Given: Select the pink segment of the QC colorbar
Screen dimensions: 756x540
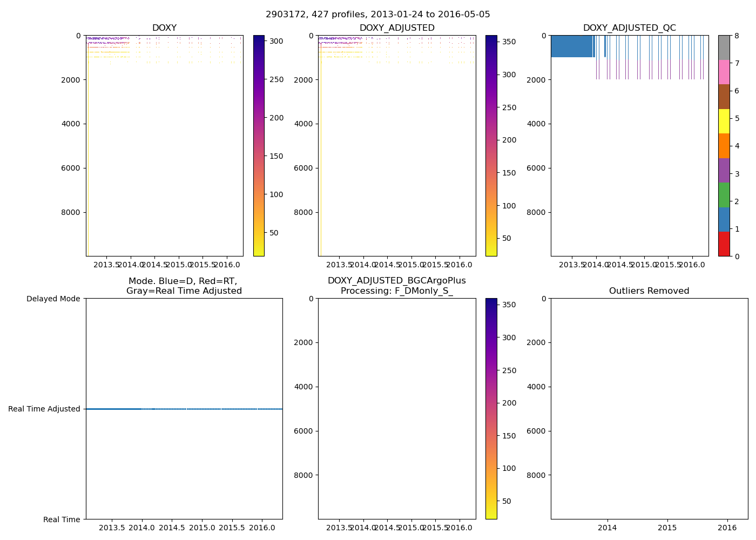Looking at the screenshot, I should (724, 72).
